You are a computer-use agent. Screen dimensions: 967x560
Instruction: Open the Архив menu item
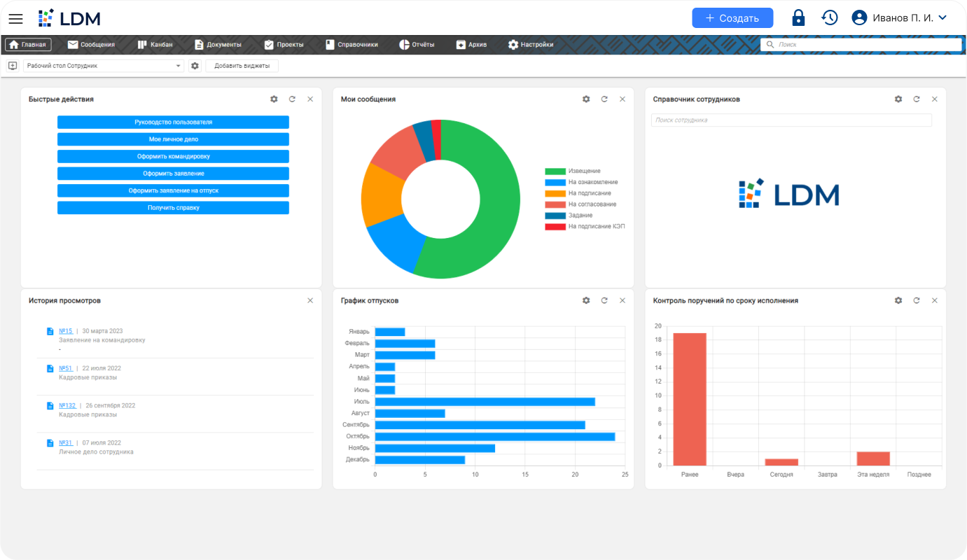471,45
